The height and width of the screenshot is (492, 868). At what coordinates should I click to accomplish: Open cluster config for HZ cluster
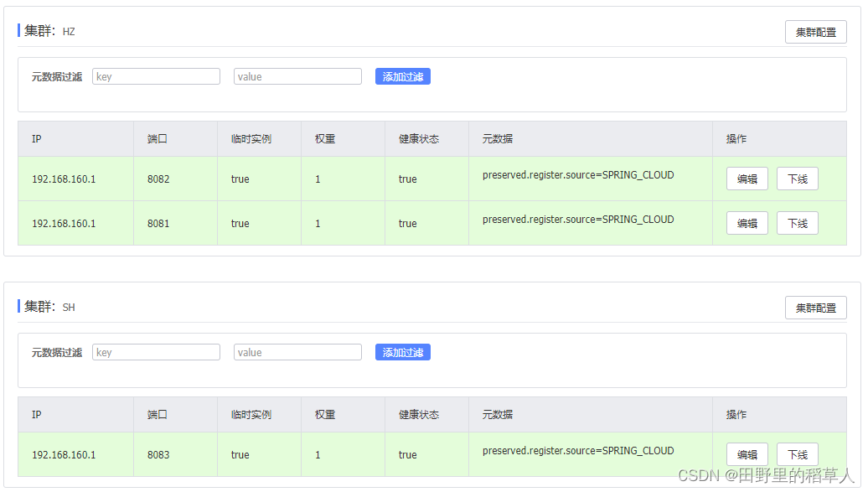[815, 32]
